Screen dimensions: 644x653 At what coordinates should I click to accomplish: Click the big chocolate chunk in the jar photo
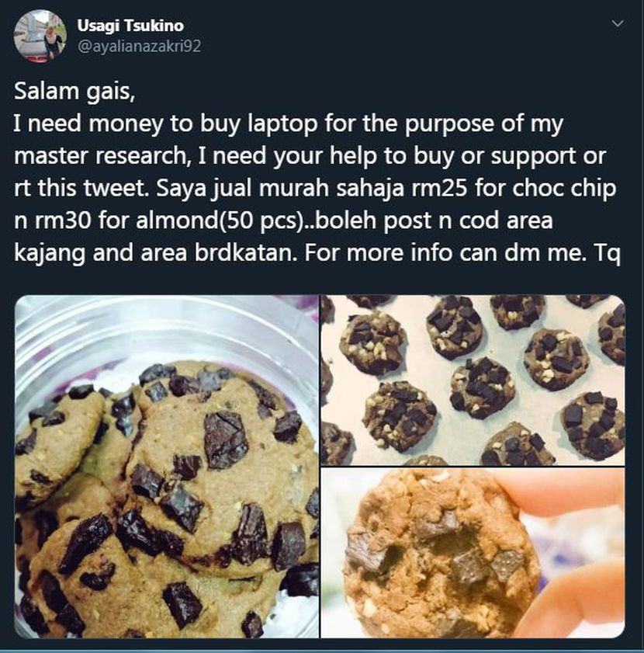(x=226, y=438)
